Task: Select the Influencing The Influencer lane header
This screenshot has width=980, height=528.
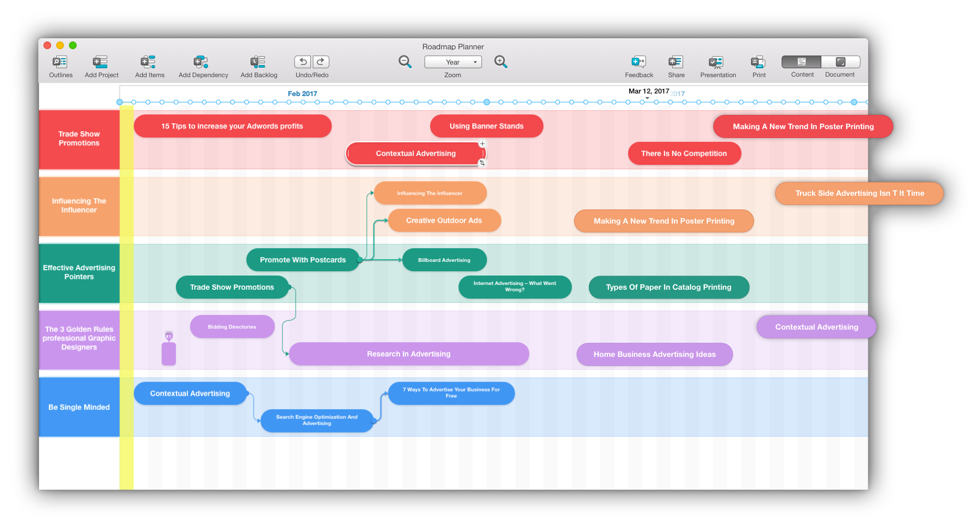Action: pyautogui.click(x=79, y=206)
